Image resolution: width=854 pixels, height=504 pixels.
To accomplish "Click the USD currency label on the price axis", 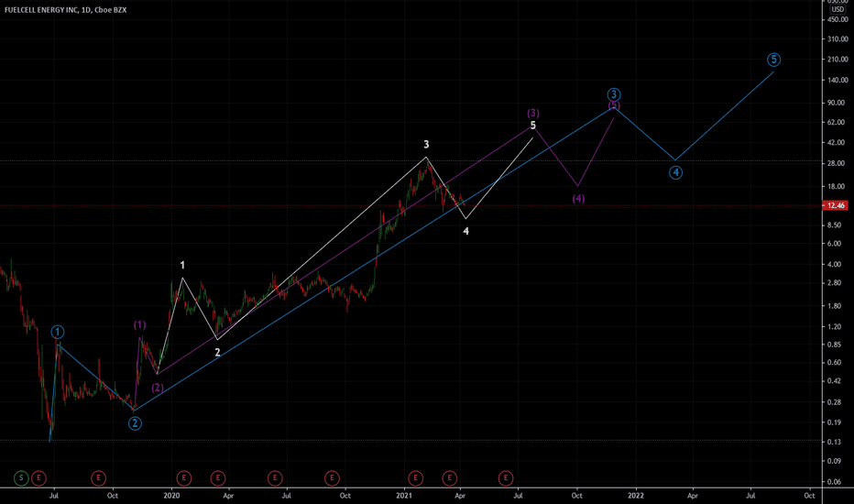I will 838,9.
